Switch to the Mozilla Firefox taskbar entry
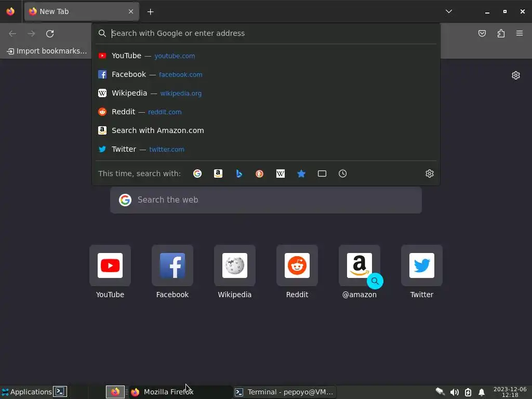532x399 pixels. click(181, 392)
